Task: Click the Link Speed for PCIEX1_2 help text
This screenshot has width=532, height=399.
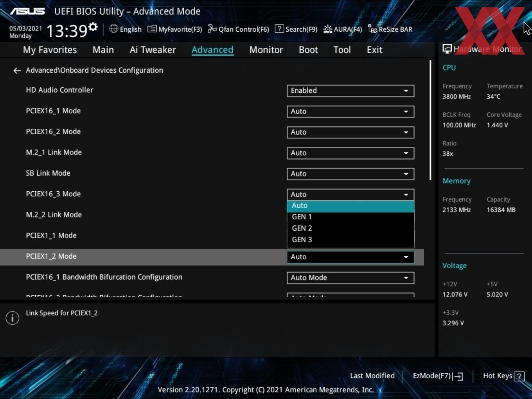Action: tap(62, 313)
